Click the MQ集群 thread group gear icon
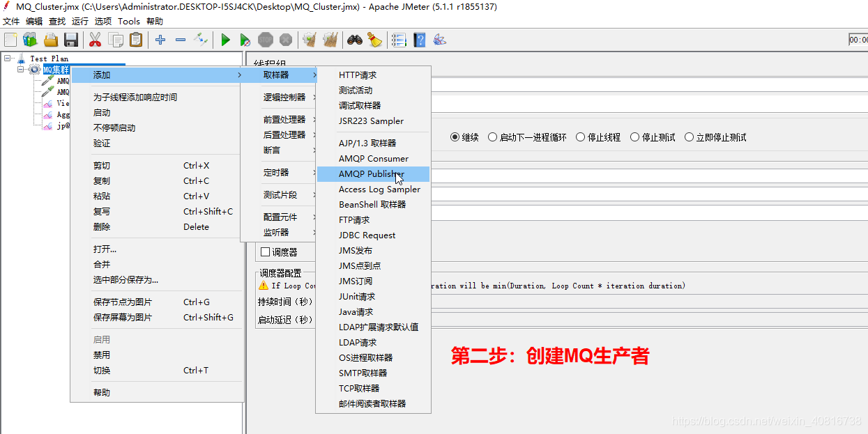This screenshot has width=868, height=434. coord(35,70)
